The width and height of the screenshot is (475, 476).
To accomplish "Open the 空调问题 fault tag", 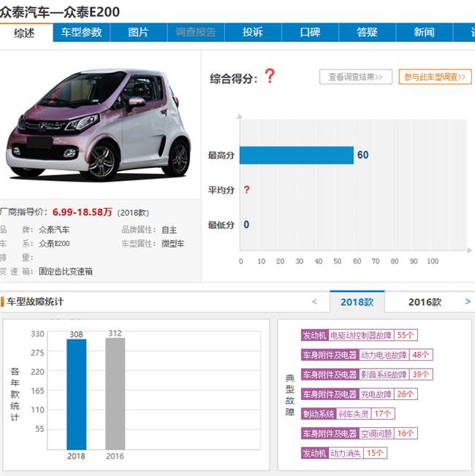I will pos(376,434).
